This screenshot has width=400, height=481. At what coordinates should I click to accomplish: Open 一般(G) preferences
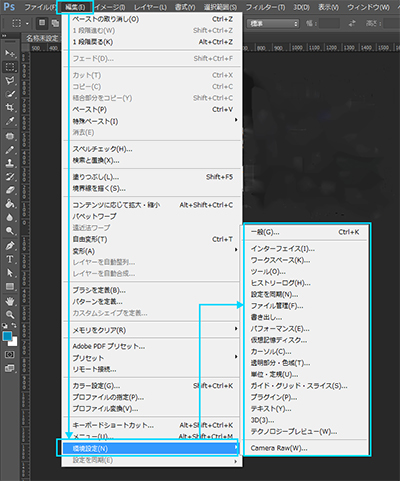tap(305, 232)
